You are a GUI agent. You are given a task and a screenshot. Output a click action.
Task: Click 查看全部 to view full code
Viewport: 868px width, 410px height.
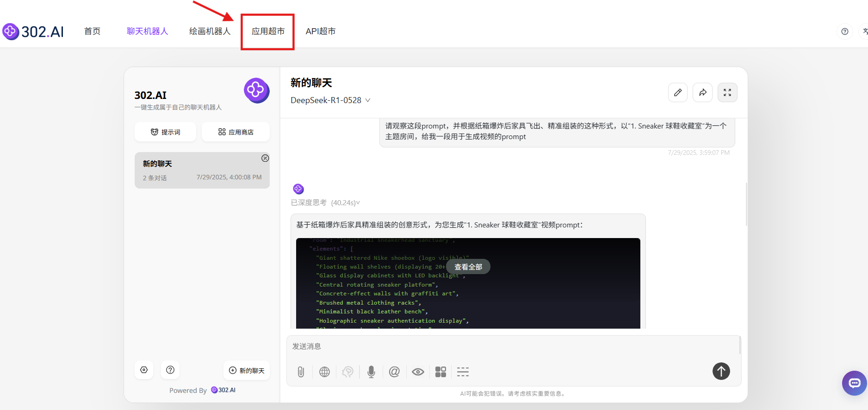[x=468, y=267]
